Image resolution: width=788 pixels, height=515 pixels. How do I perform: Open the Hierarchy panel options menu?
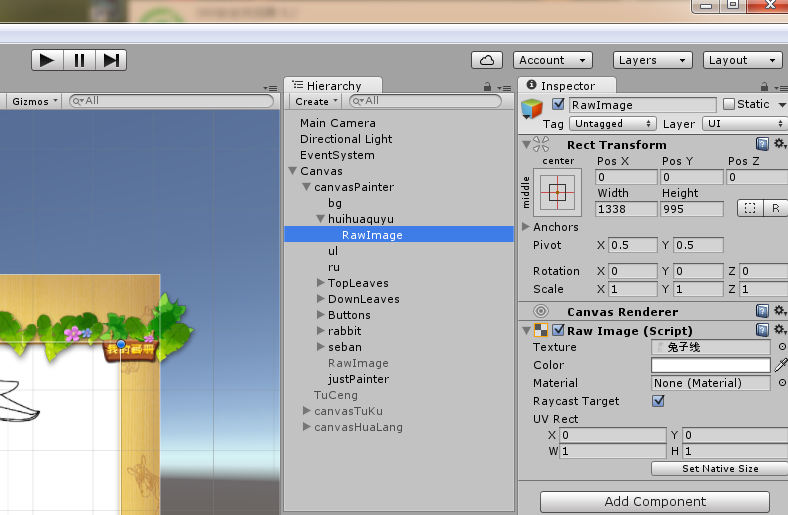click(x=505, y=88)
